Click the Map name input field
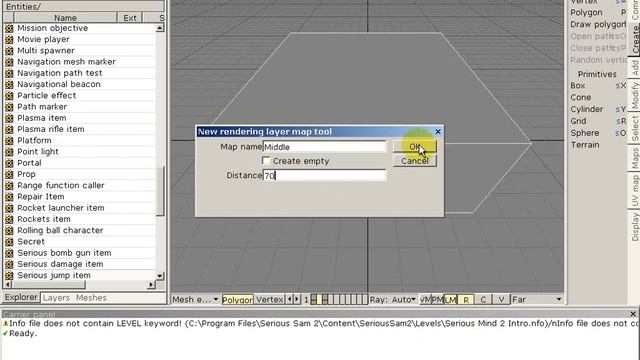640x360 pixels. pos(324,147)
